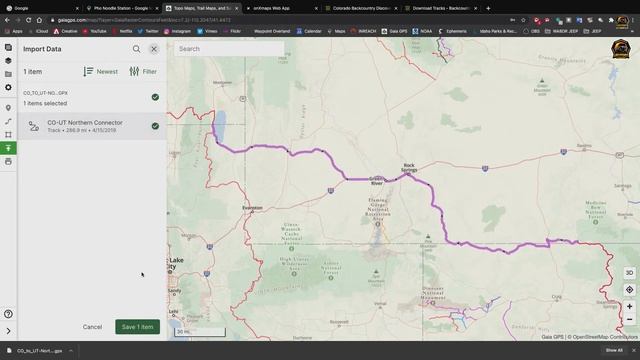Click the browser back arrow

tap(7, 20)
